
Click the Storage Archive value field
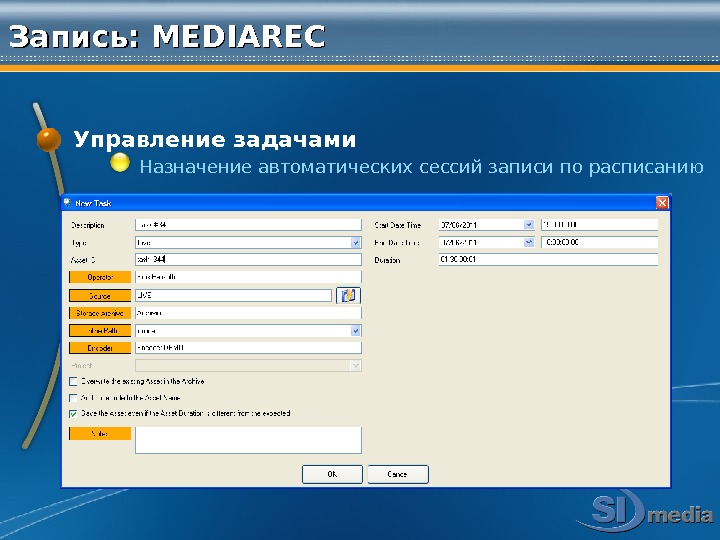click(x=248, y=313)
